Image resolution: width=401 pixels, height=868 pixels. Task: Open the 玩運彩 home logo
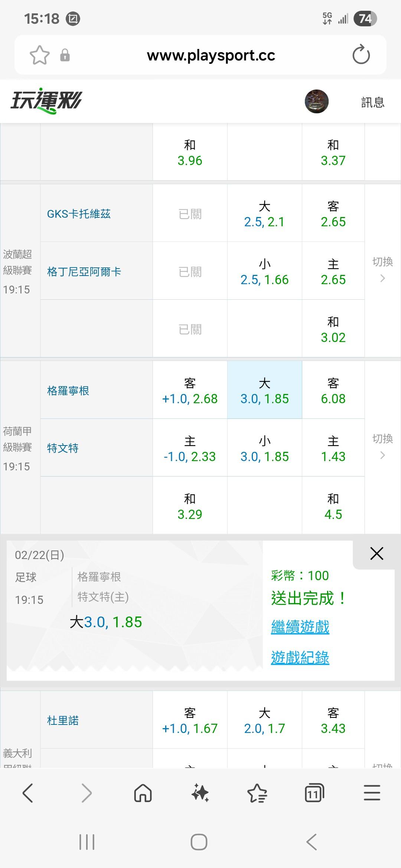(x=46, y=101)
